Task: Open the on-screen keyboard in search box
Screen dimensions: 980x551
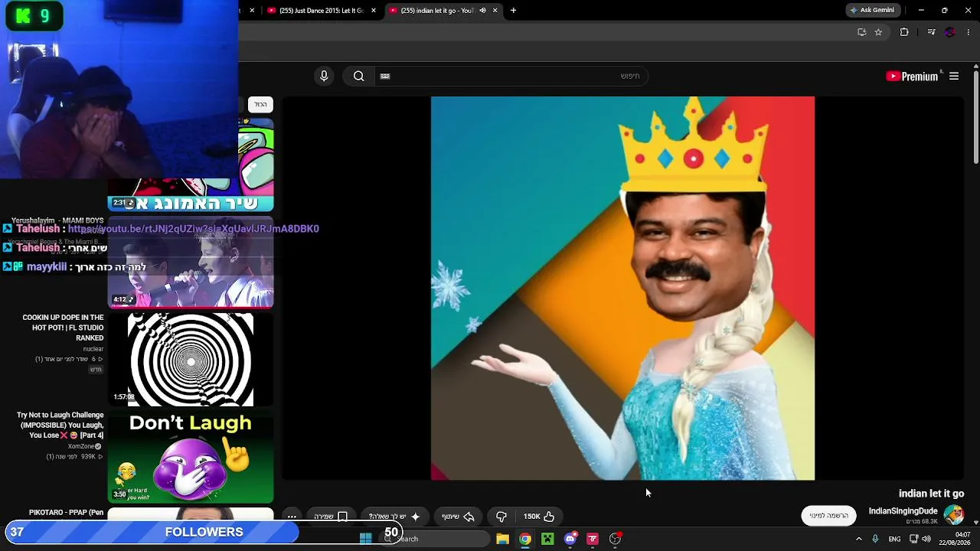Action: (x=385, y=76)
